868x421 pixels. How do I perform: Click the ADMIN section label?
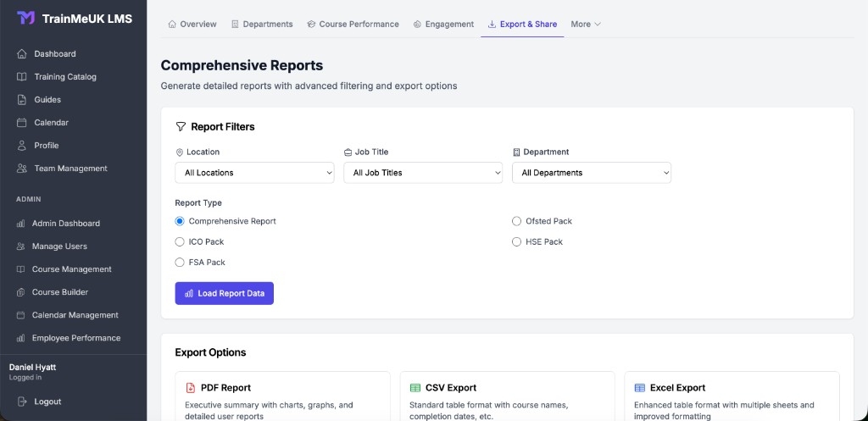click(x=28, y=199)
